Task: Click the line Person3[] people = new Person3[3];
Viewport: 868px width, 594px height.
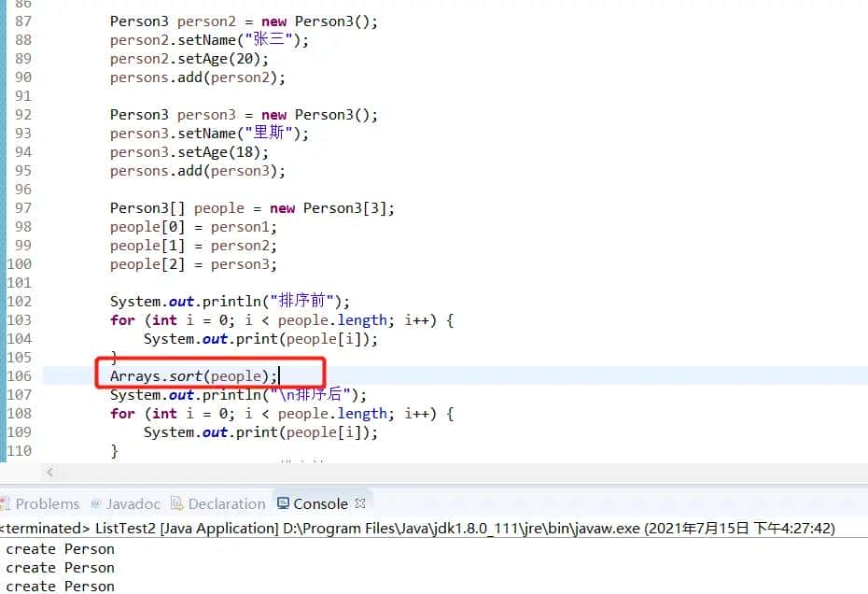Action: (252, 207)
